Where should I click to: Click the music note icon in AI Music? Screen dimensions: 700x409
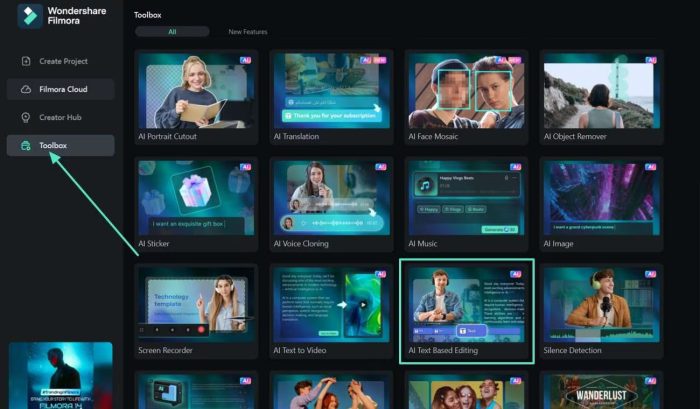pos(425,185)
